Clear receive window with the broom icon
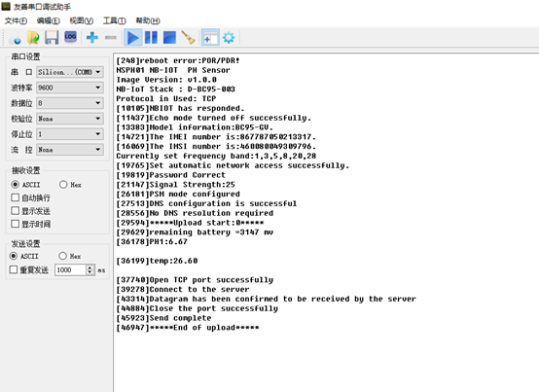539x392 pixels. tap(188, 37)
